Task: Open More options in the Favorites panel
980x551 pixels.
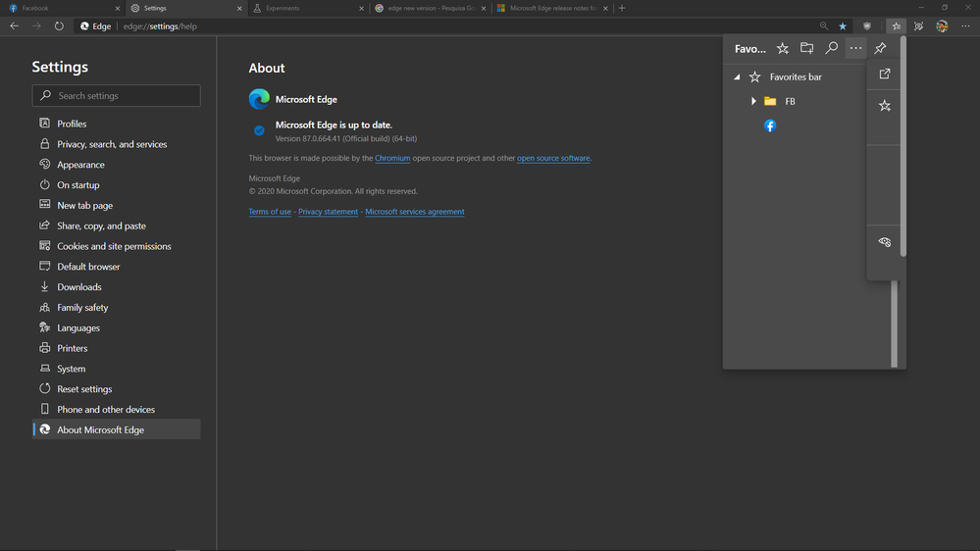Action: tap(855, 48)
